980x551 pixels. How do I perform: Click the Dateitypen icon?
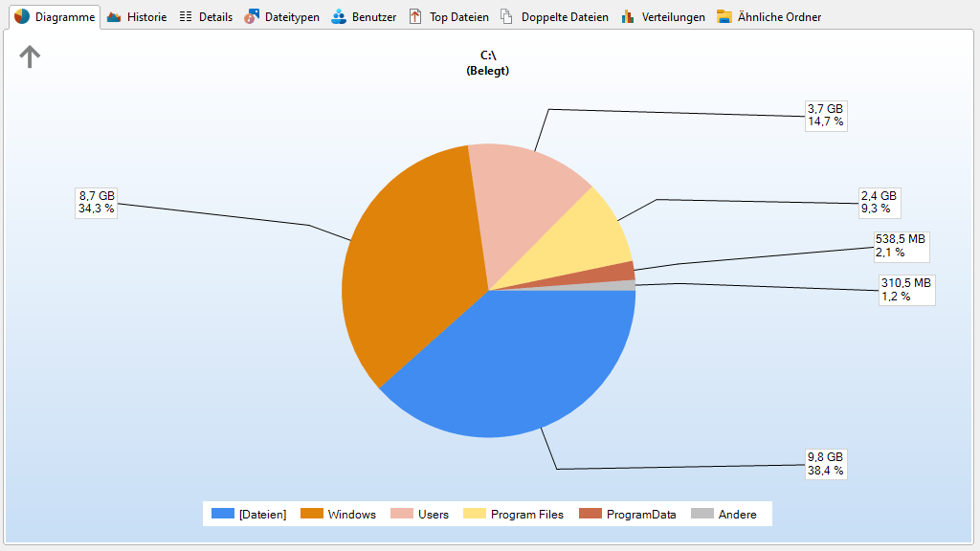(x=252, y=17)
